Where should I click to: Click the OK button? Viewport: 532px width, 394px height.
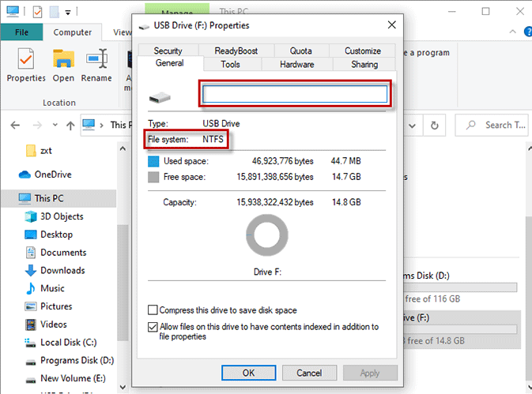[x=249, y=373]
